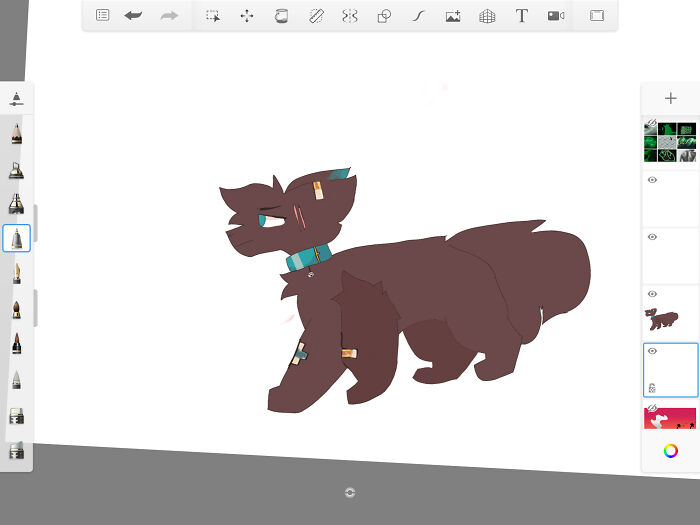Viewport: 700px width, 525px height.
Task: Open the Time-lapse record camera
Action: pos(556,16)
